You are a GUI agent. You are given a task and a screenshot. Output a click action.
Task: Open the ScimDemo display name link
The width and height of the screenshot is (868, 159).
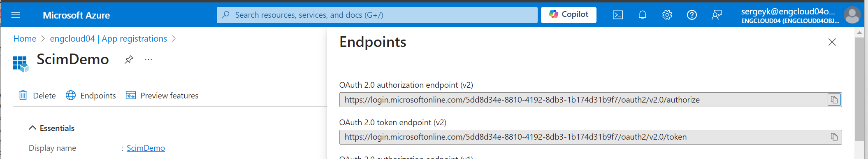[146, 148]
